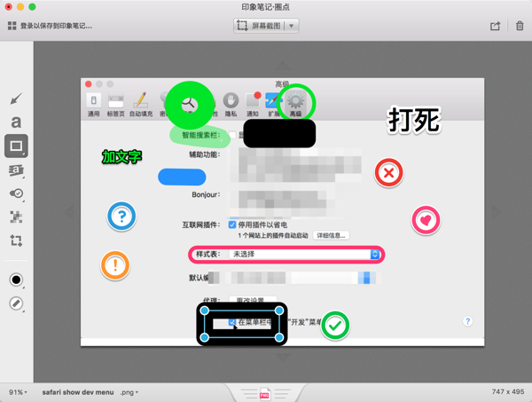Click the right canvas expand arrow

pos(497,212)
